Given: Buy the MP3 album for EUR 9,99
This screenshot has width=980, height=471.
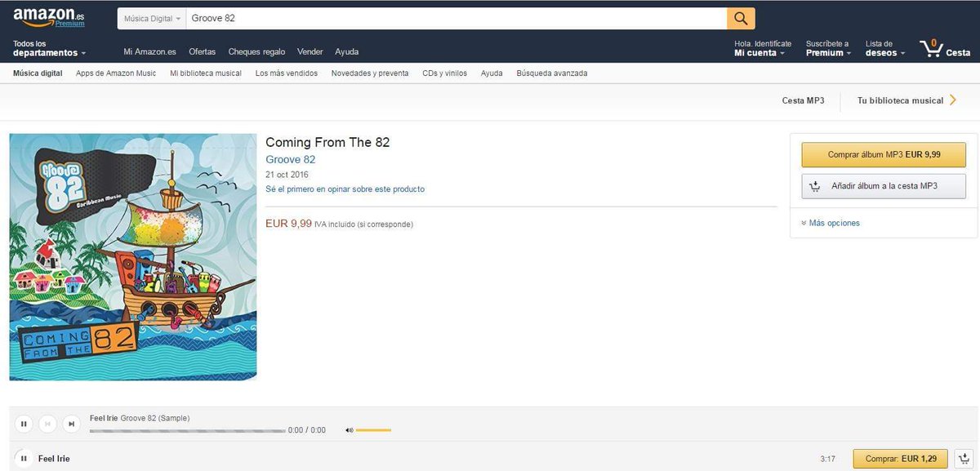Looking at the screenshot, I should click(884, 154).
